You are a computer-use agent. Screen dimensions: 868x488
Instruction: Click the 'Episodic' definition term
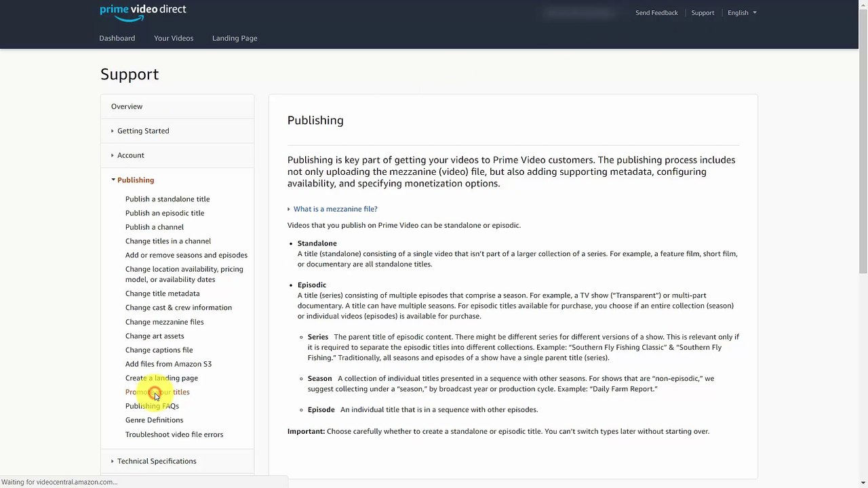tap(312, 285)
